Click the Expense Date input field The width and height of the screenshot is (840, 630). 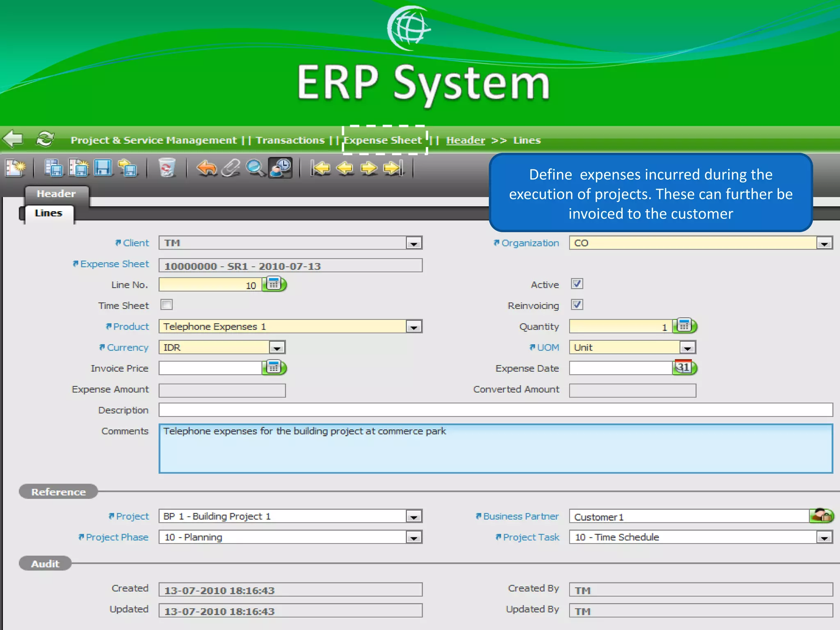pyautogui.click(x=621, y=368)
